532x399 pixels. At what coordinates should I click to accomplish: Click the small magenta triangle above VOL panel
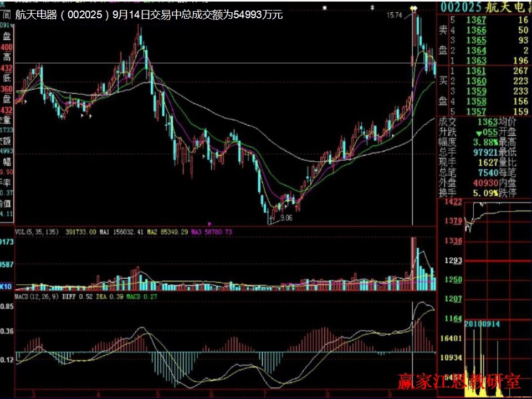click(x=209, y=224)
